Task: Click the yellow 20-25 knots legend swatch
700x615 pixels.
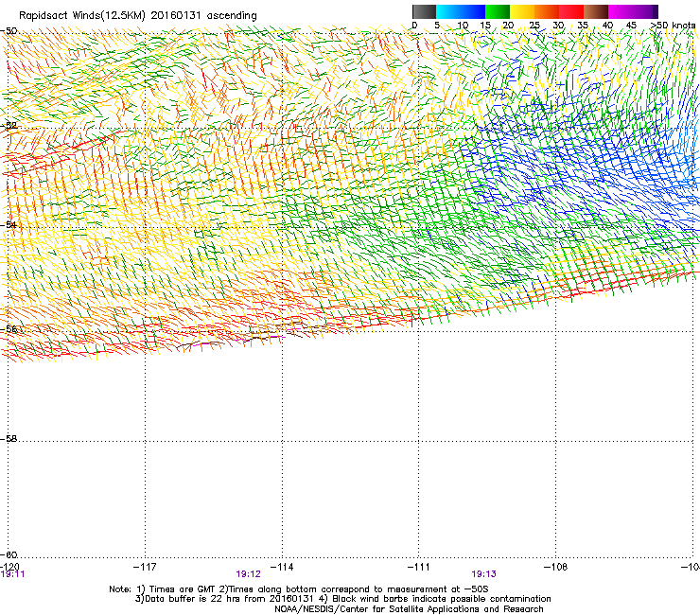Action: click(x=522, y=11)
